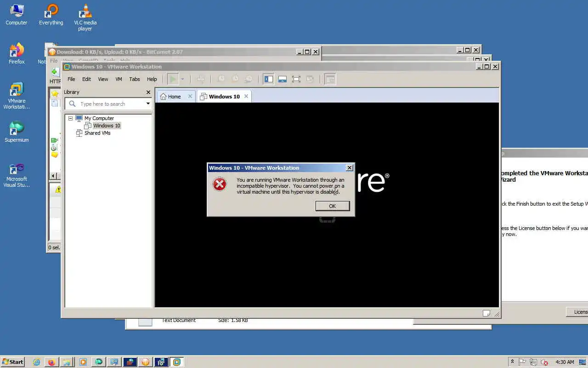This screenshot has width=588, height=368.
Task: Click the network tray icon
Action: tap(533, 362)
